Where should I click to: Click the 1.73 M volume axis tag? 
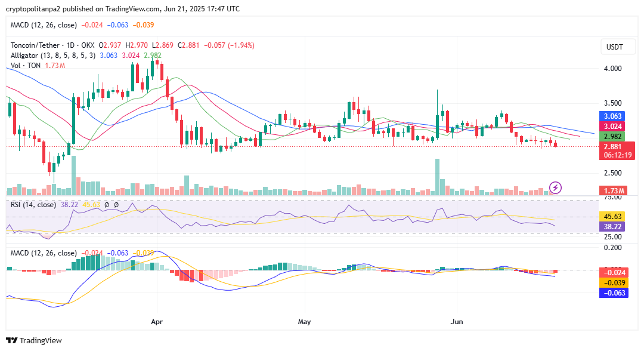(613, 190)
